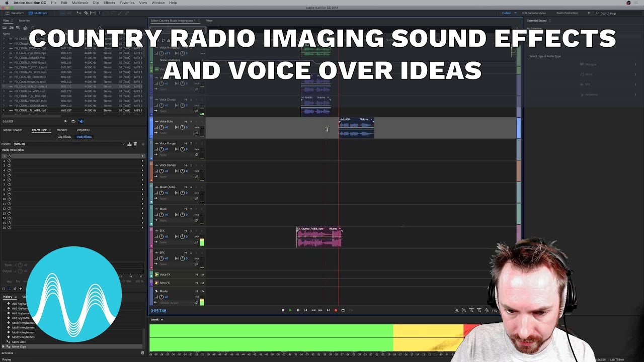
Task: Open the Apple menu
Action: pyautogui.click(x=7, y=3)
